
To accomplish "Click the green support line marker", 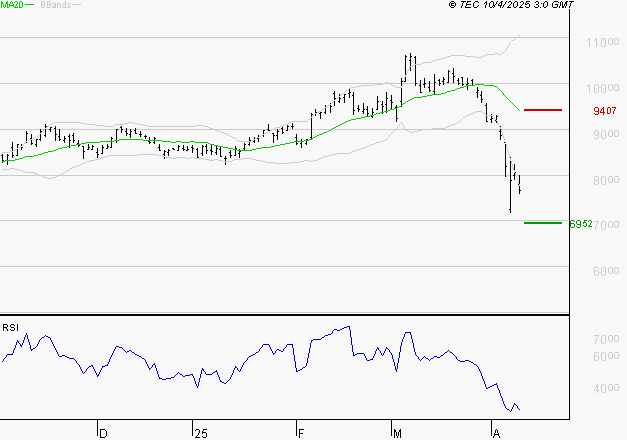I will (542, 222).
